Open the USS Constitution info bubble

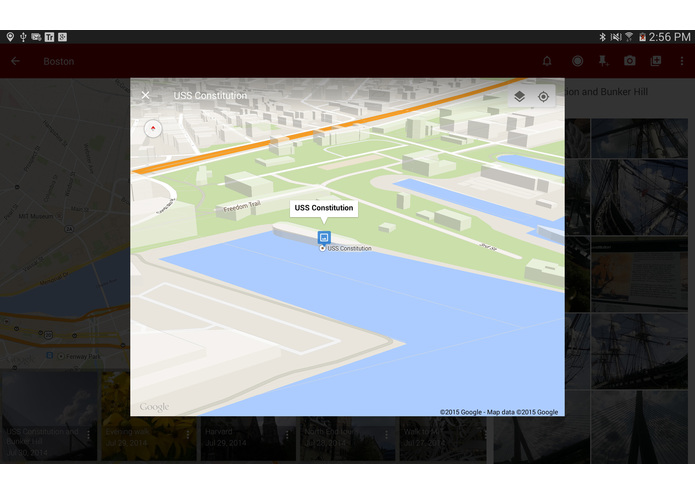[x=324, y=208]
